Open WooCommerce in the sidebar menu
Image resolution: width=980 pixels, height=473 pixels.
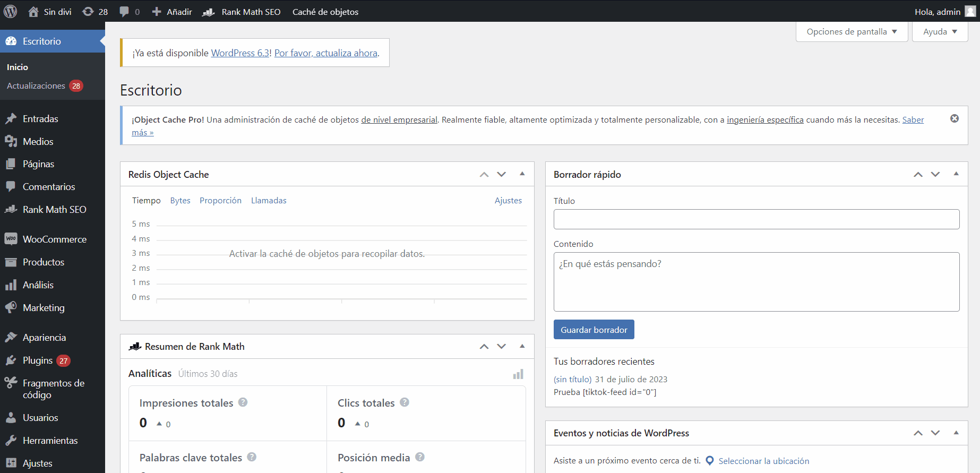[54, 239]
